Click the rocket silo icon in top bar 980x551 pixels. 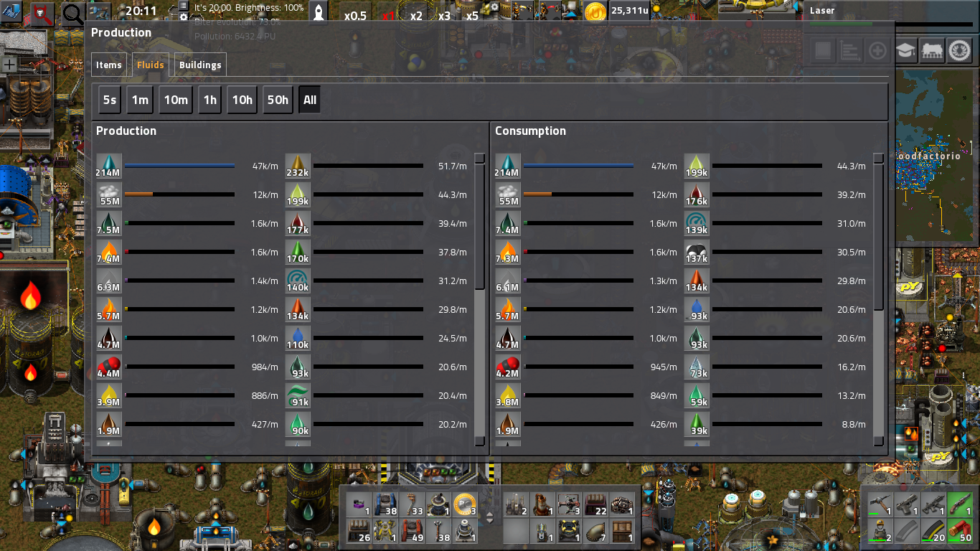(319, 12)
